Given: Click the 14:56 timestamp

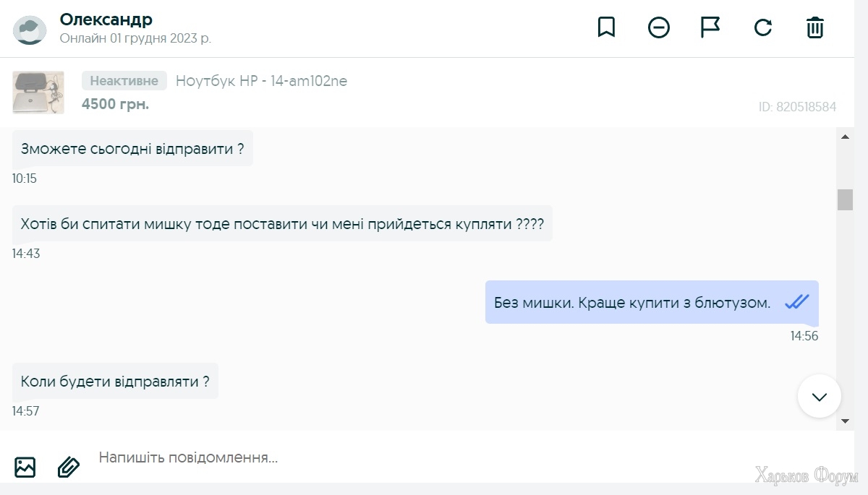Looking at the screenshot, I should tap(804, 336).
